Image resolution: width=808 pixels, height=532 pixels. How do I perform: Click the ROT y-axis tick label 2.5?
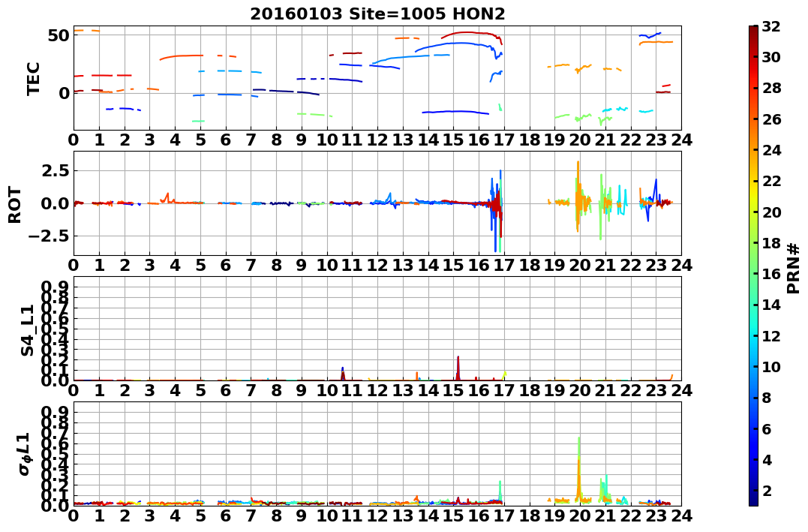pyautogui.click(x=55, y=170)
